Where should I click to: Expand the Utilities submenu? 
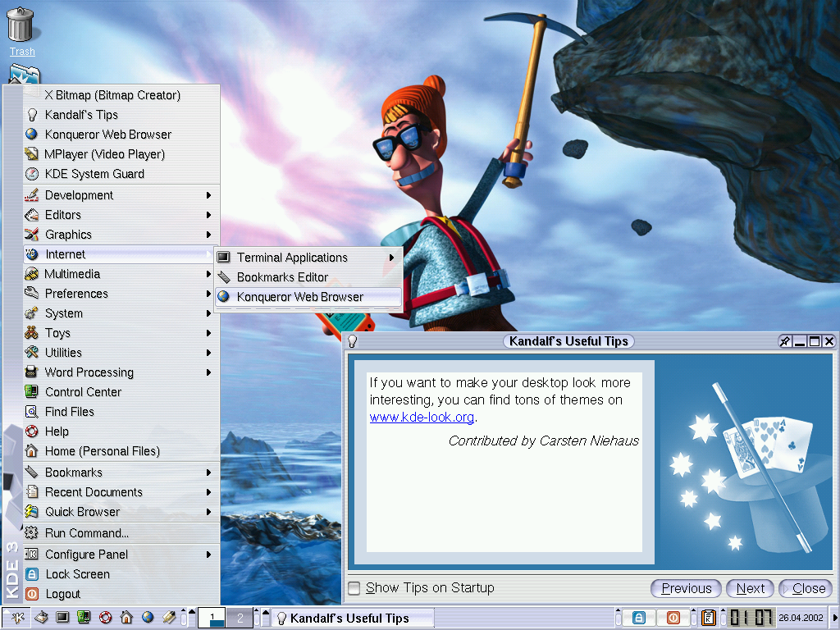click(121, 353)
